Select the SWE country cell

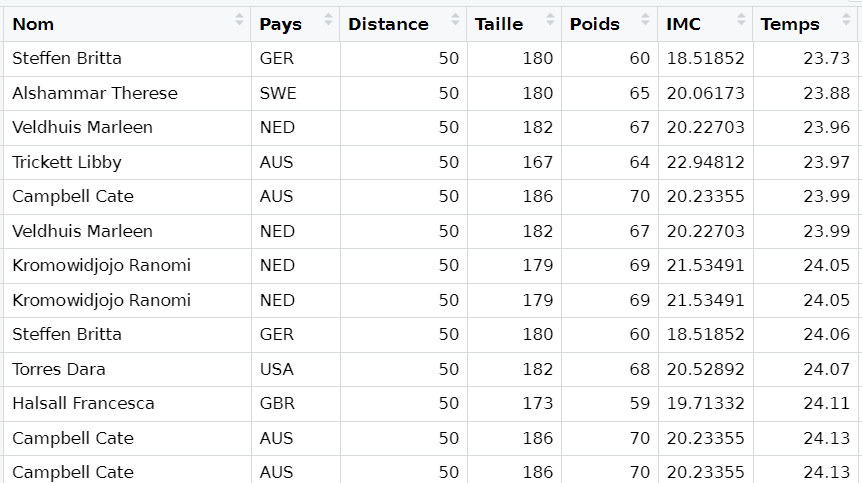pyautogui.click(x=278, y=93)
